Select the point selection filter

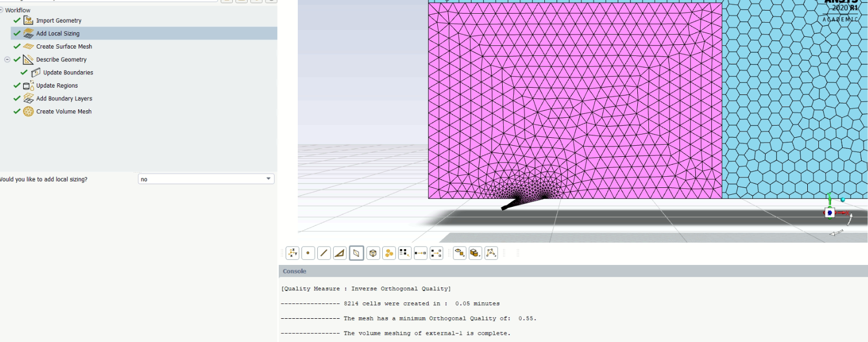[x=308, y=253]
